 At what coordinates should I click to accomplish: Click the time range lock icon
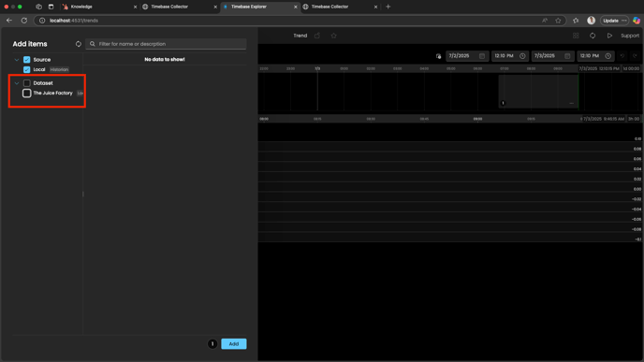(x=438, y=56)
